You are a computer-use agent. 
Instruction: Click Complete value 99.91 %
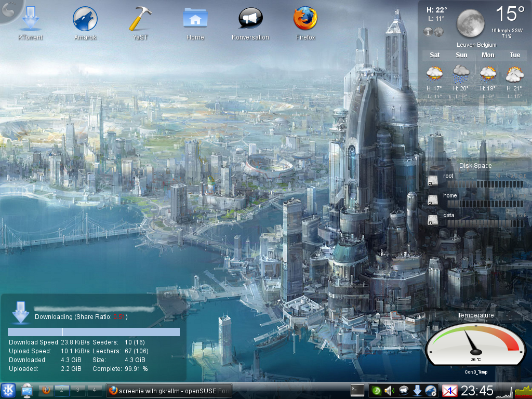[136, 368]
